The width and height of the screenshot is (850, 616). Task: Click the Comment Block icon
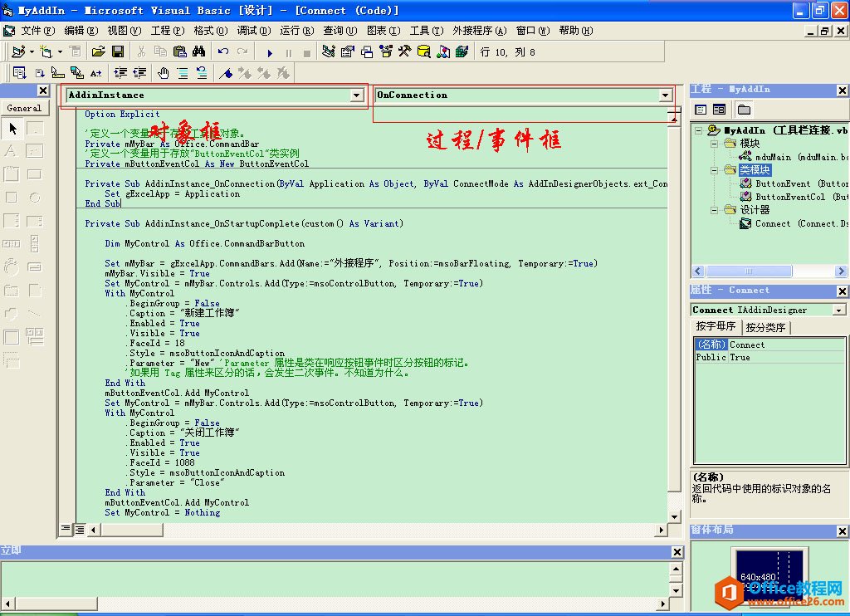tap(183, 73)
